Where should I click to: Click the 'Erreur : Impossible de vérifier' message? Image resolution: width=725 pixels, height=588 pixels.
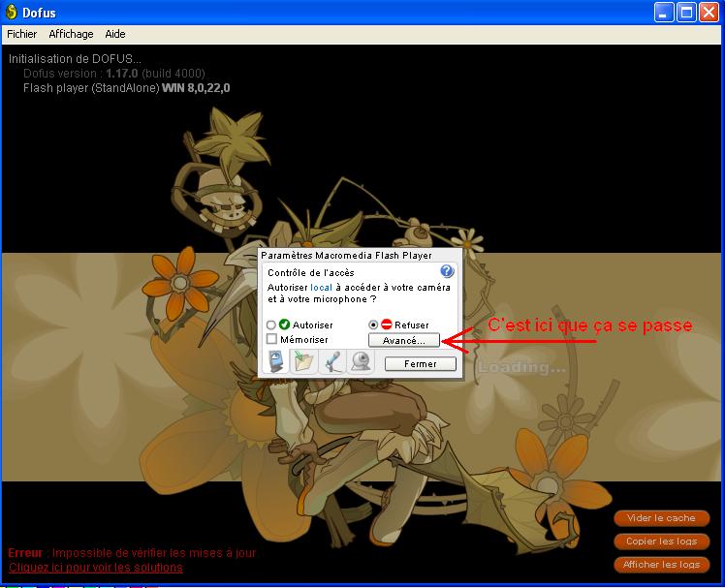pos(132,553)
